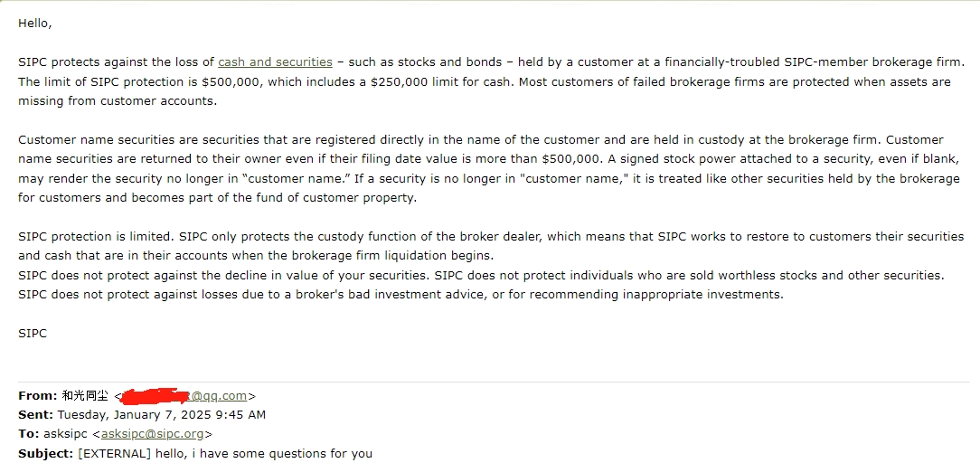Click the line starting "SIPC does not protect against the decline"
Image resolution: width=980 pixels, height=463 pixels.
coord(226,275)
